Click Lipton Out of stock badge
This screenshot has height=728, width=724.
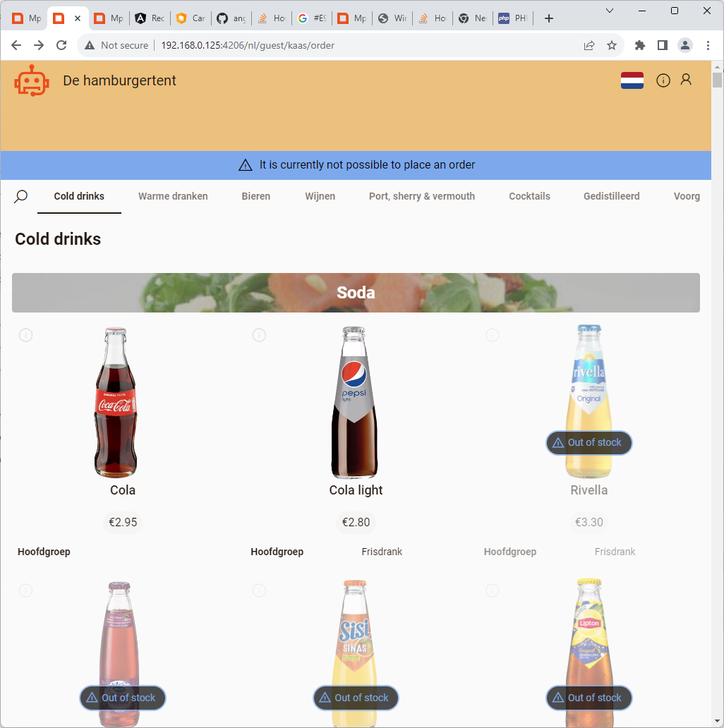589,698
